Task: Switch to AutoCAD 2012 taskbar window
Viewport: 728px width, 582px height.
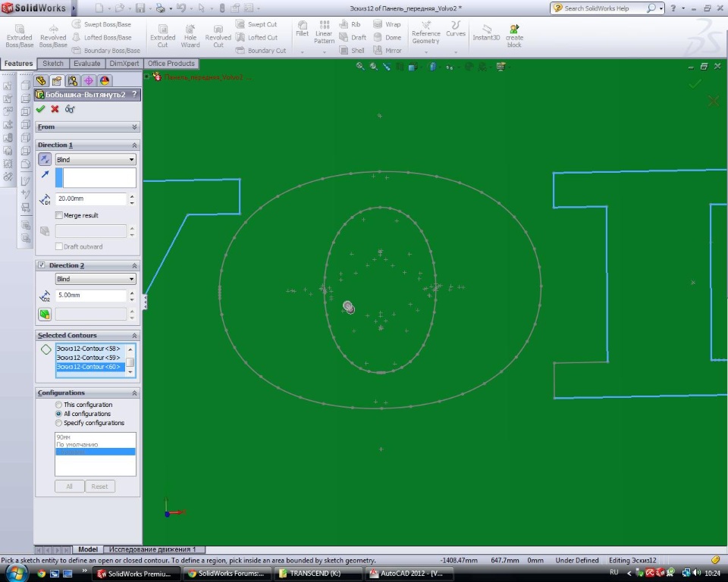Action: click(410, 574)
